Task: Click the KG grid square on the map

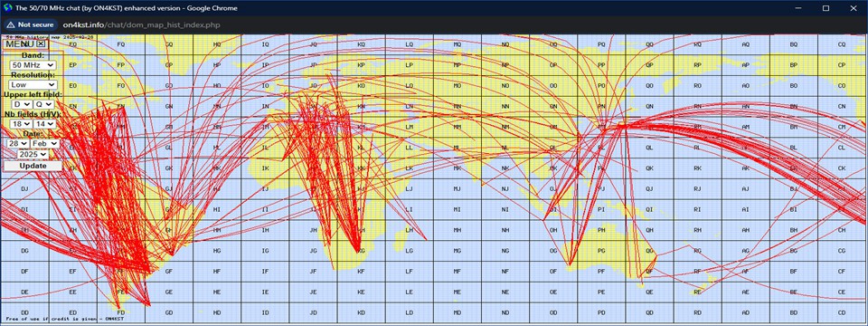Action: [x=361, y=251]
